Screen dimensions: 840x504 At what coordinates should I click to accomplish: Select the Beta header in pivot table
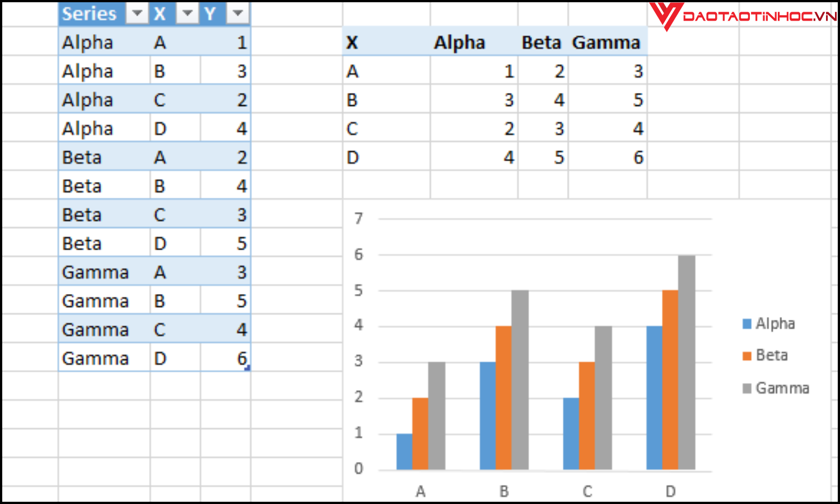coord(541,43)
